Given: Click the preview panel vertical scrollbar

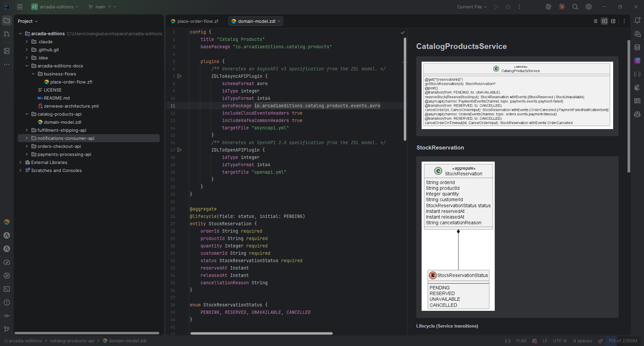Looking at the screenshot, I should click(x=629, y=106).
